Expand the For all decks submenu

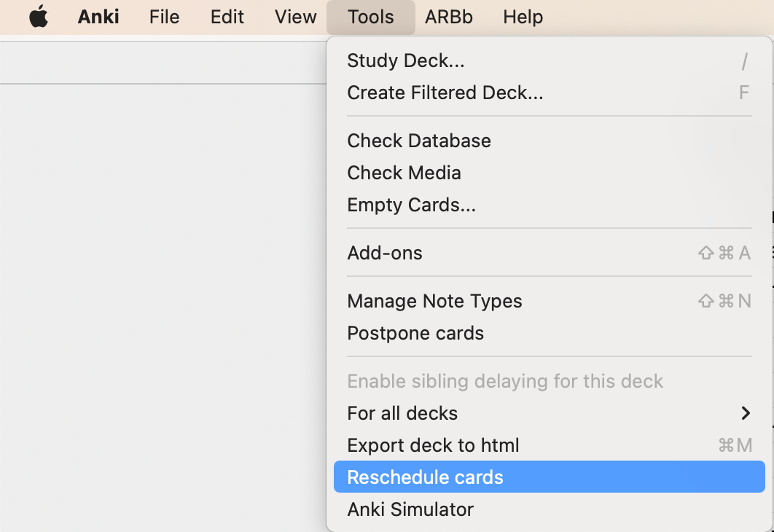click(402, 413)
